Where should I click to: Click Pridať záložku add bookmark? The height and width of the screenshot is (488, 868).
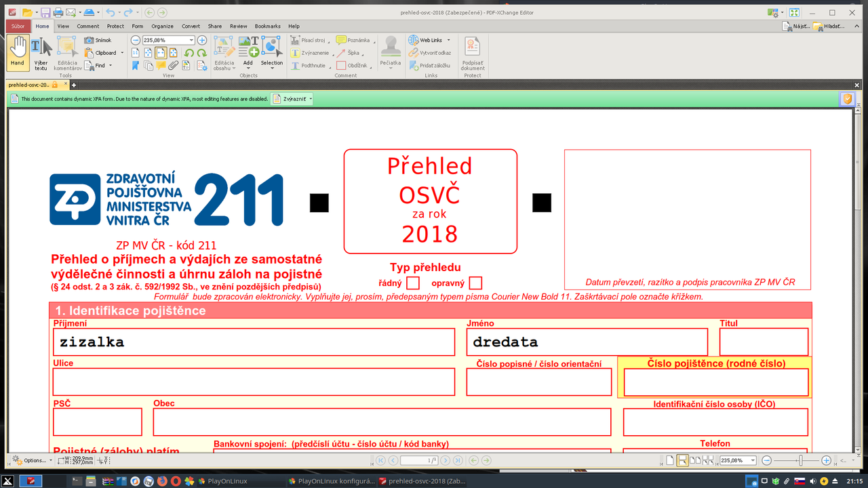pyautogui.click(x=429, y=66)
